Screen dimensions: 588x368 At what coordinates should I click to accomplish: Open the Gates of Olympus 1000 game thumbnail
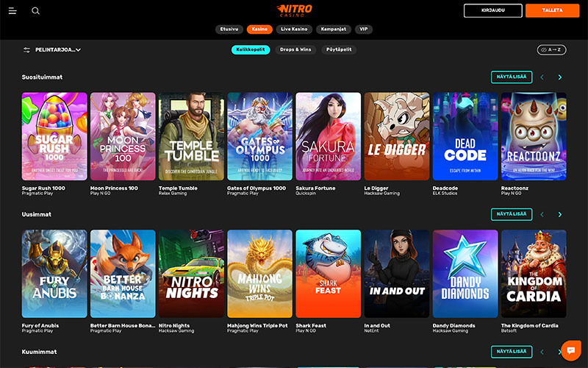tap(260, 136)
